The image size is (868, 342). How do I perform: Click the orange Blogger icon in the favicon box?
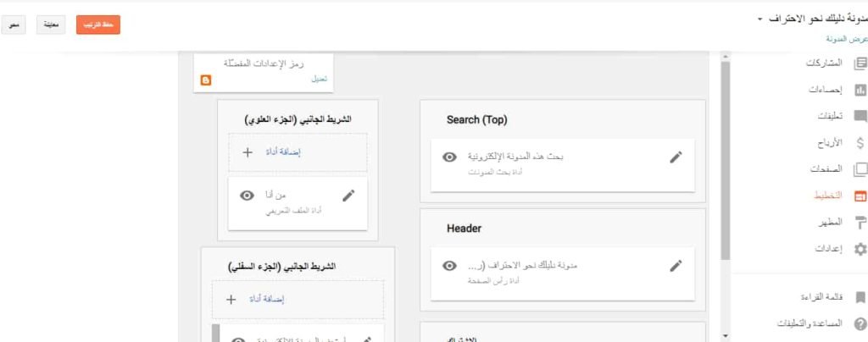coord(206,80)
